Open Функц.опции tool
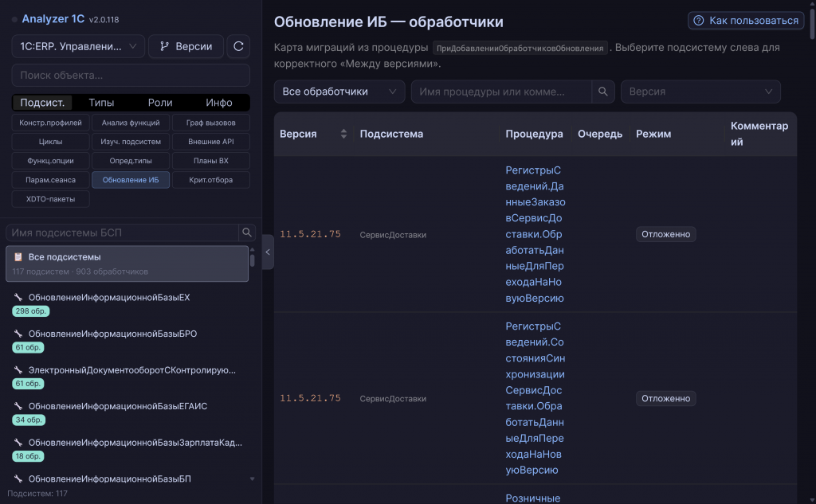This screenshot has width=816, height=504. click(50, 161)
